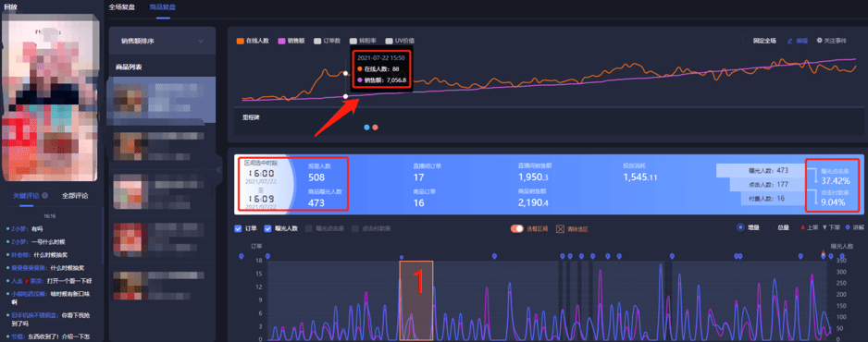Switch to the 全场复盘 tab

(122, 7)
